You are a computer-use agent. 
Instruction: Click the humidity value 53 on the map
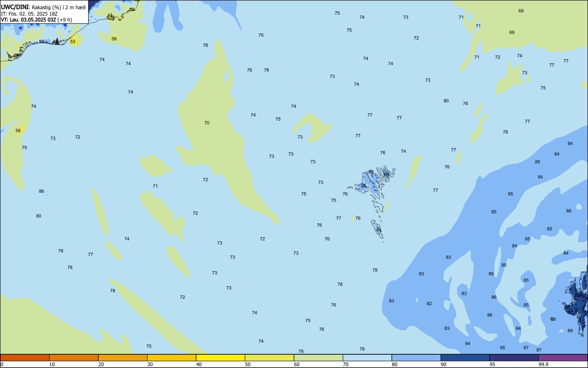(73, 42)
